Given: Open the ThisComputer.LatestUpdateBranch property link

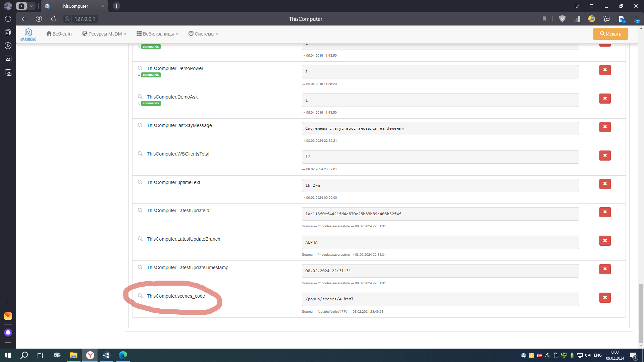Looking at the screenshot, I should pos(183,239).
